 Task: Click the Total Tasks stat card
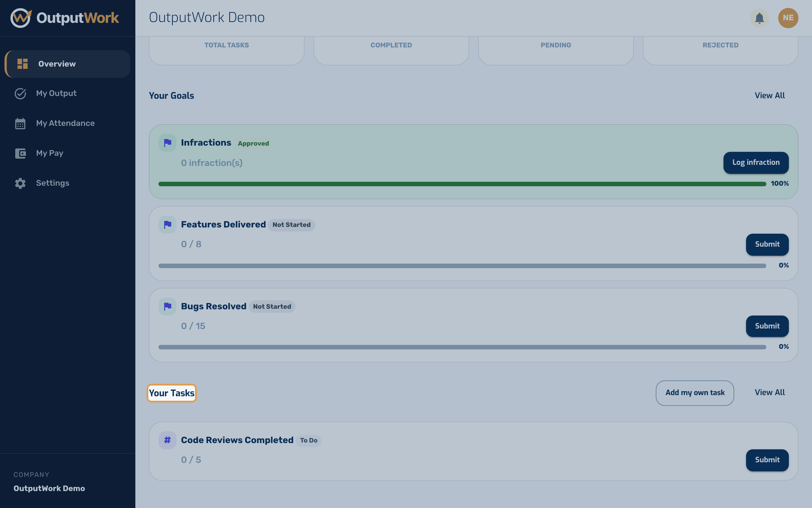tap(226, 51)
